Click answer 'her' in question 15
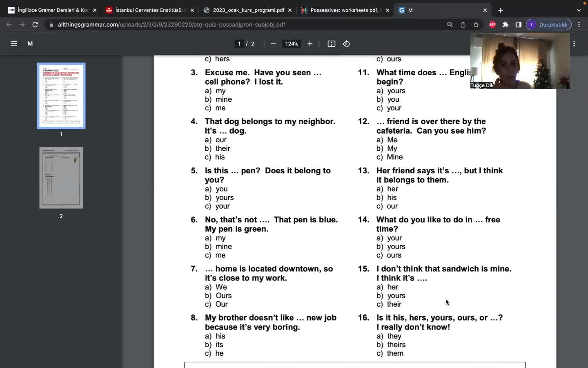Viewport: 588px width, 368px height. click(x=392, y=287)
